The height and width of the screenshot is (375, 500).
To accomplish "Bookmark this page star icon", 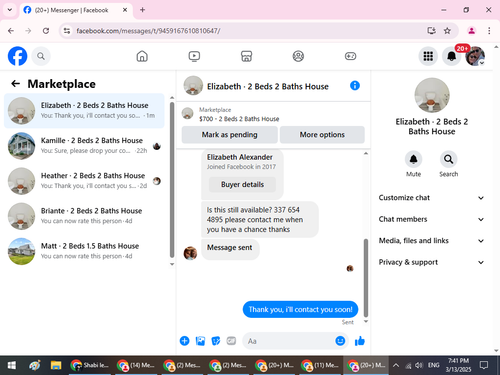I will tap(447, 31).
